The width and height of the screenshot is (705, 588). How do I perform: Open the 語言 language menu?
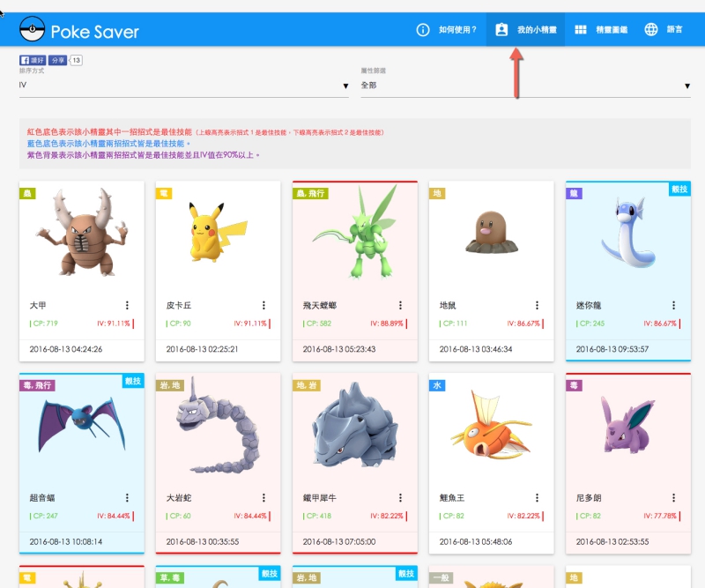(664, 30)
